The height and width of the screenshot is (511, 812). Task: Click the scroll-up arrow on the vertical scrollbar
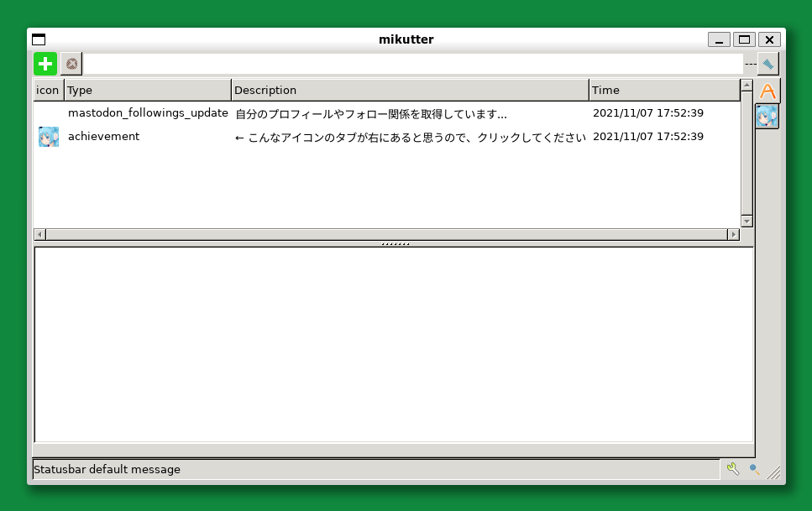click(x=746, y=83)
